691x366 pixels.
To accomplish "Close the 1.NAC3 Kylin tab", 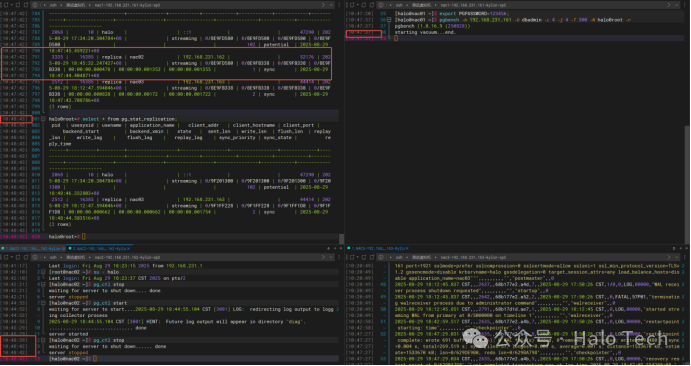I will 407,248.
